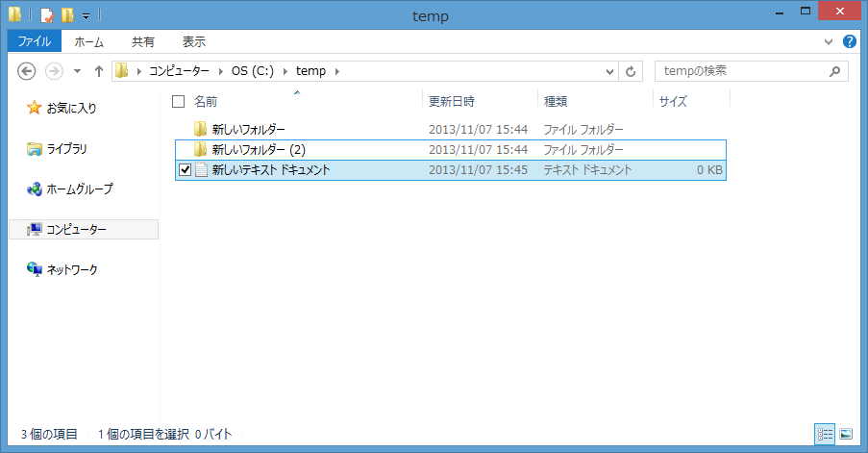The image size is (868, 453).
Task: Toggle the select-all checkbox in header
Action: [178, 101]
